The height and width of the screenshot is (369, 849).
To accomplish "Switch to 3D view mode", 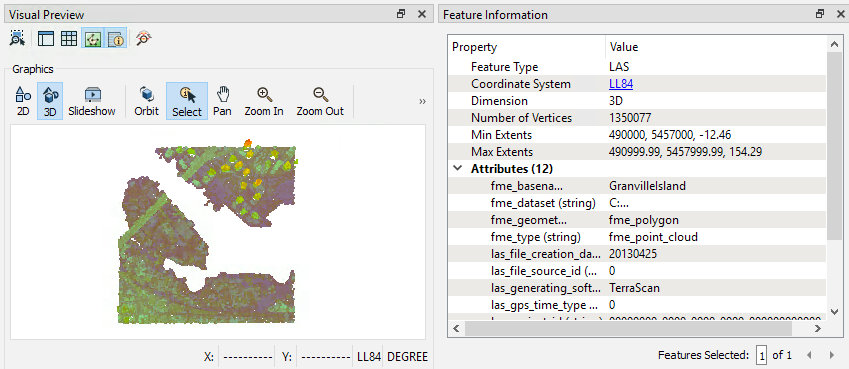I will [x=50, y=101].
